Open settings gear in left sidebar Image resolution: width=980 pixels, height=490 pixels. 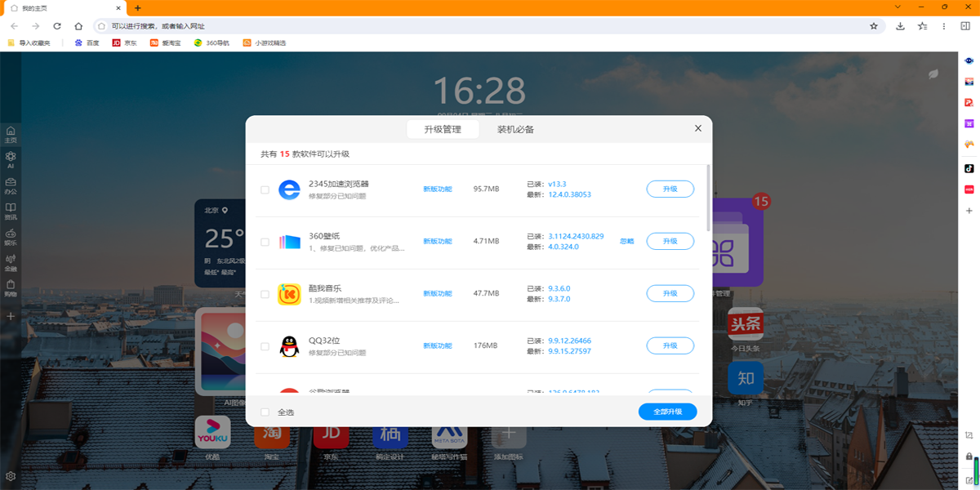click(11, 476)
